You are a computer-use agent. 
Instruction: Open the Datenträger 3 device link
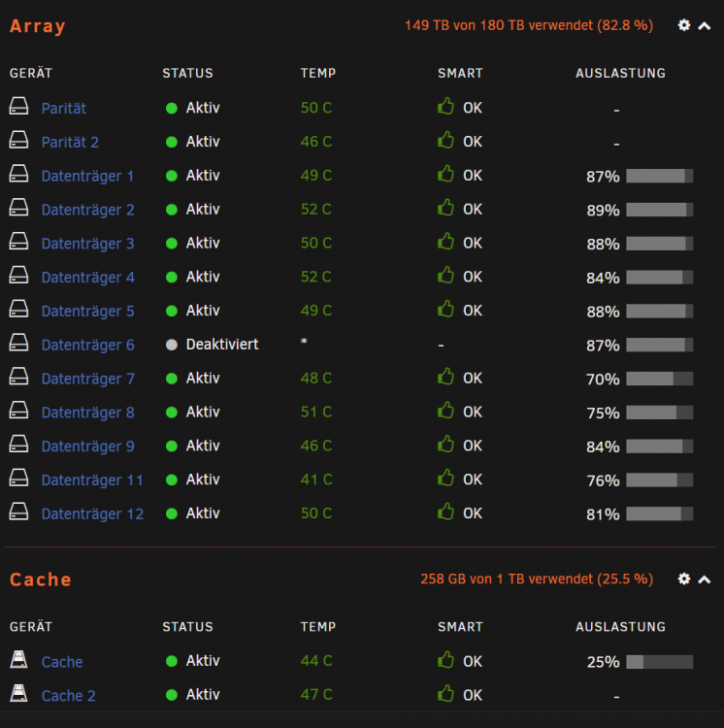[x=87, y=244]
